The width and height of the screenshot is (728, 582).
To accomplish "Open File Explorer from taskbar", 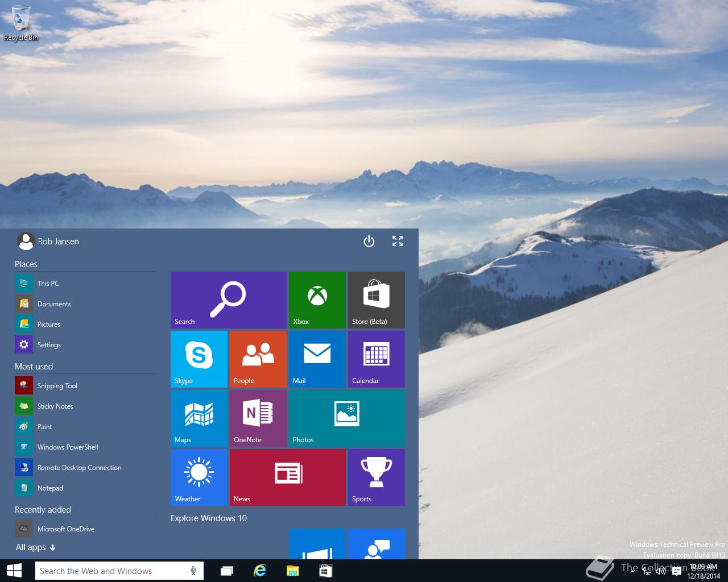I will (x=292, y=571).
